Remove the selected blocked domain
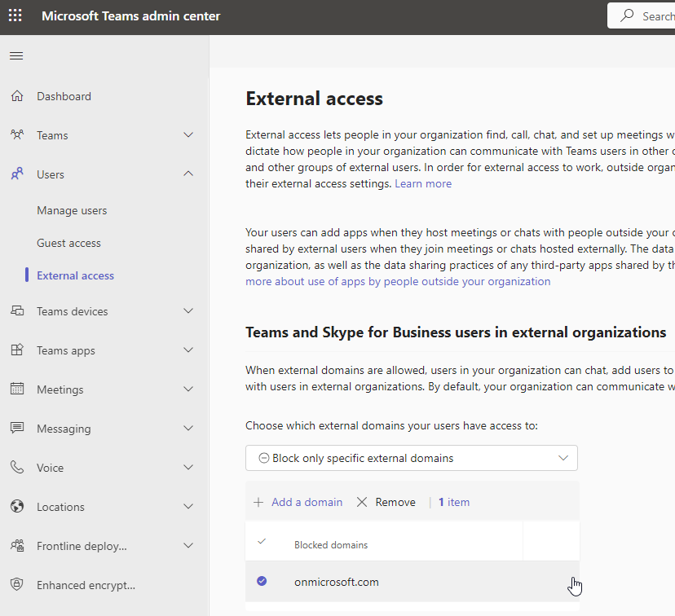 386,502
